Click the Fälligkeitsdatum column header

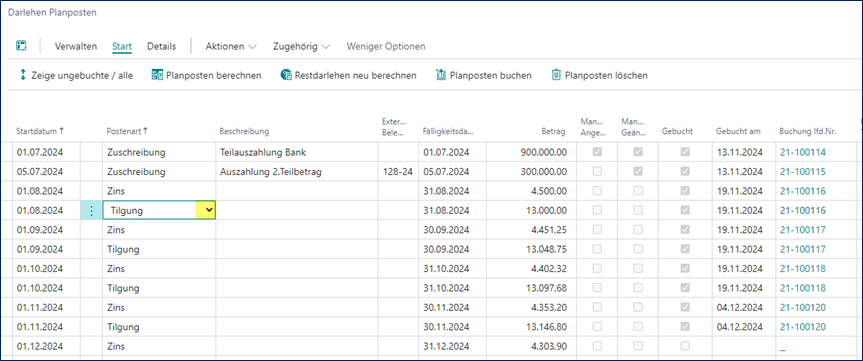point(448,132)
